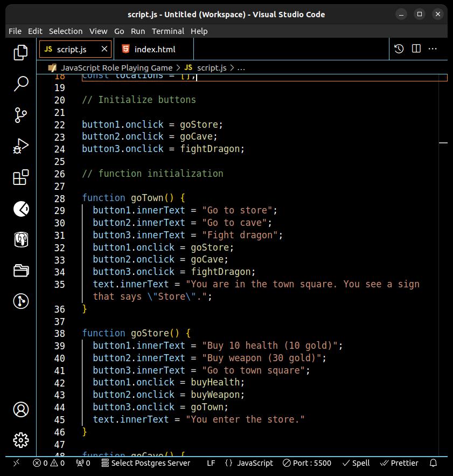Open the folders project manager icon

[20, 270]
